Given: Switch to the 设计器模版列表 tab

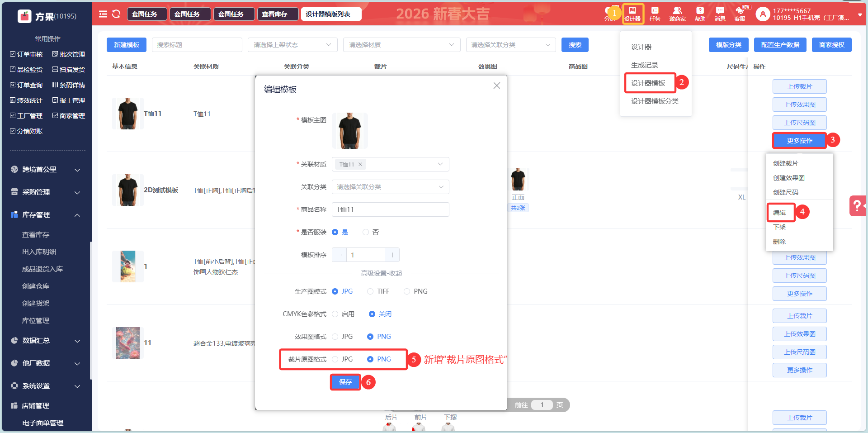Looking at the screenshot, I should pos(332,14).
